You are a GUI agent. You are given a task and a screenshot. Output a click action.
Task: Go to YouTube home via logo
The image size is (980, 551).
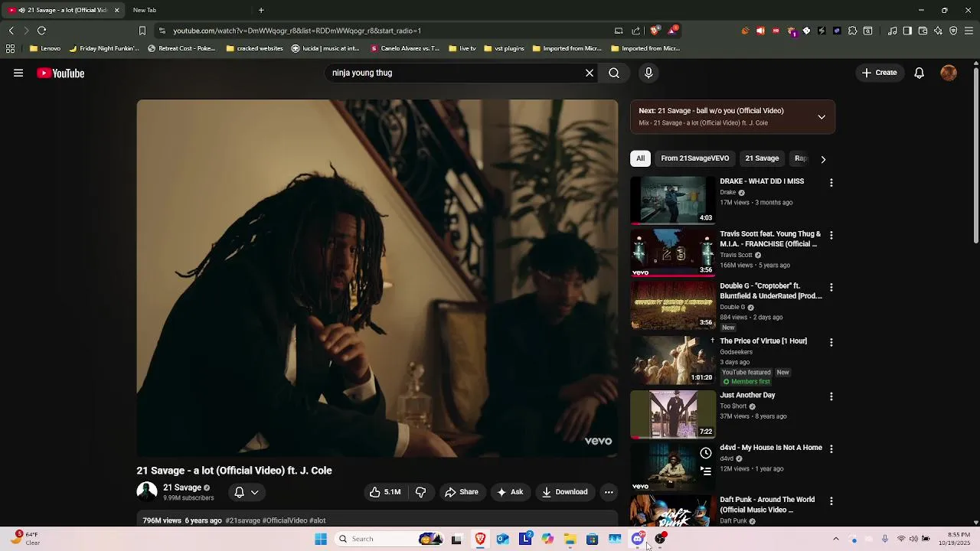pos(60,73)
